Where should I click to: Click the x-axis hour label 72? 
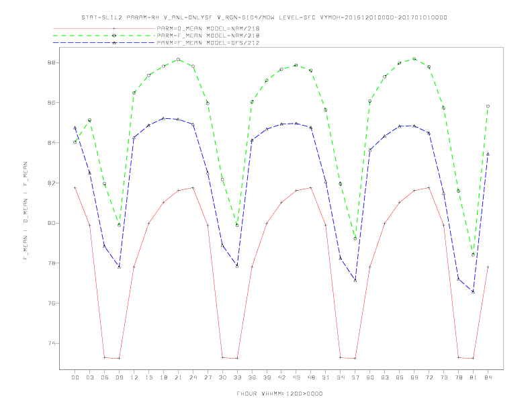tap(429, 377)
